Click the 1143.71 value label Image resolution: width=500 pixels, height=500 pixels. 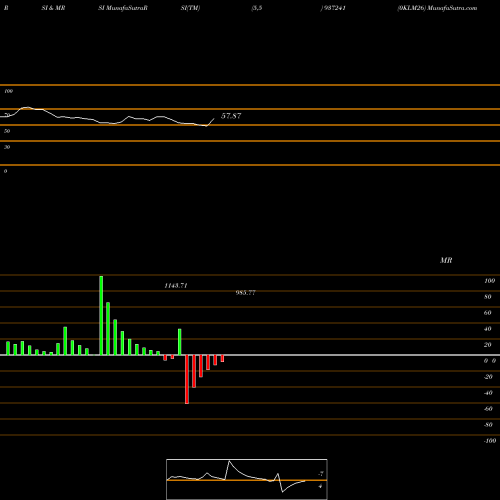(176, 286)
